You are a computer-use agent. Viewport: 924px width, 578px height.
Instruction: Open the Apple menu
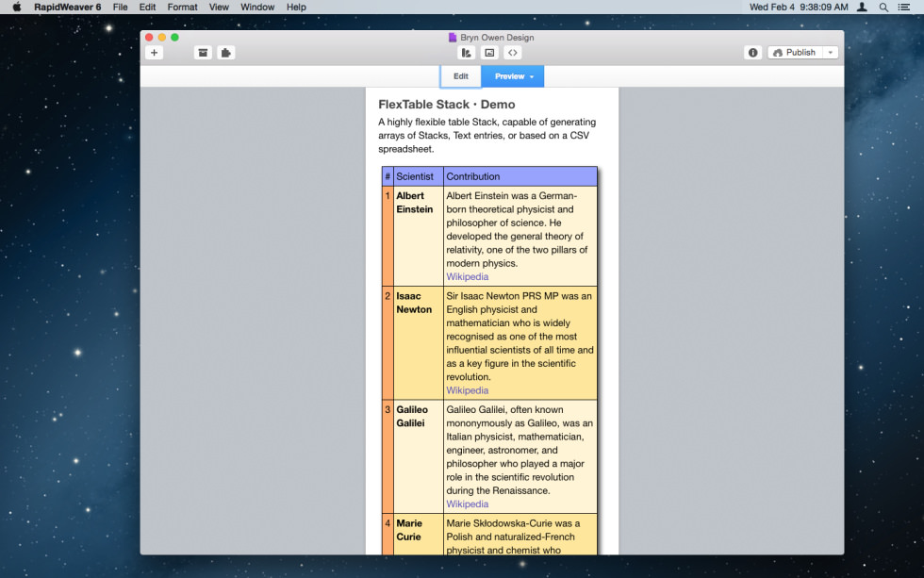(17, 7)
